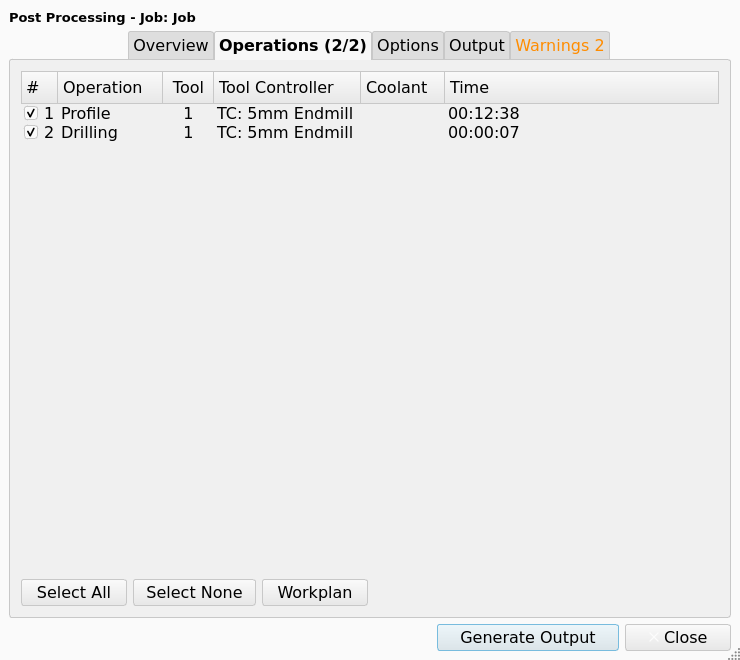Uncheck the Drilling operation checkbox
The width and height of the screenshot is (740, 660).
pos(31,132)
